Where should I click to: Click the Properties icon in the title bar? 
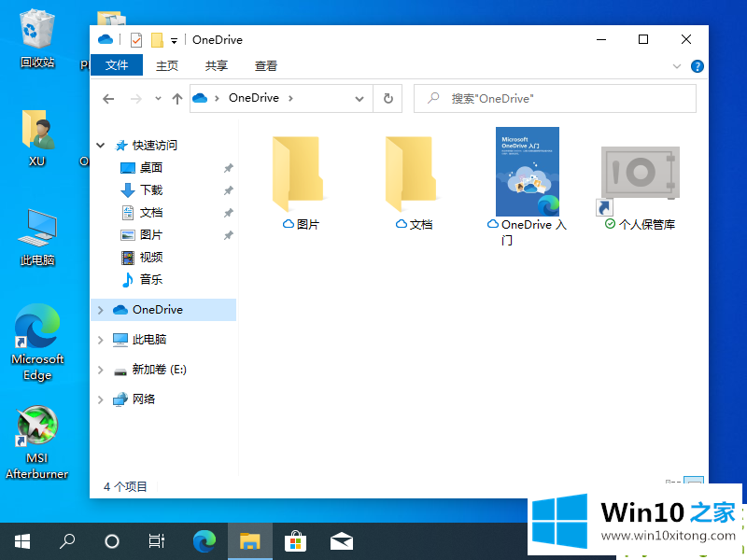pyautogui.click(x=136, y=40)
